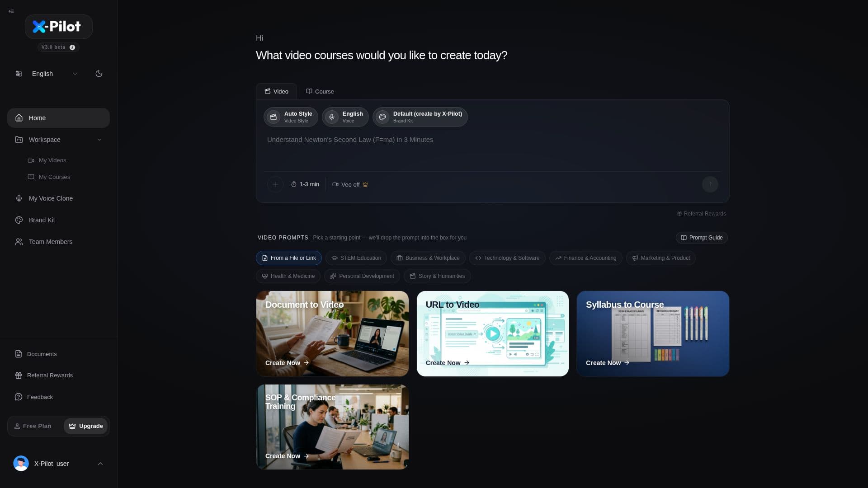Viewport: 868px width, 488px height.
Task: Toggle the Veo off option
Action: [350, 184]
